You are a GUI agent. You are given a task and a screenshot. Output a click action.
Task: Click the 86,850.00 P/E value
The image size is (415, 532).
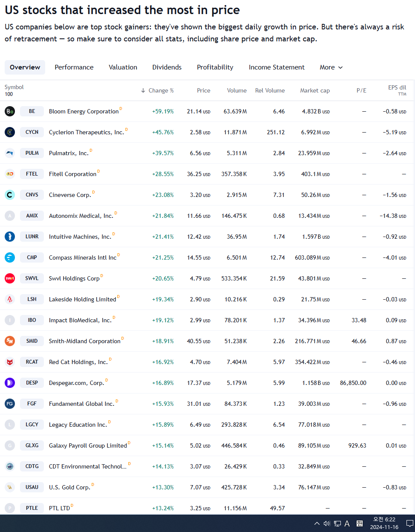353,383
